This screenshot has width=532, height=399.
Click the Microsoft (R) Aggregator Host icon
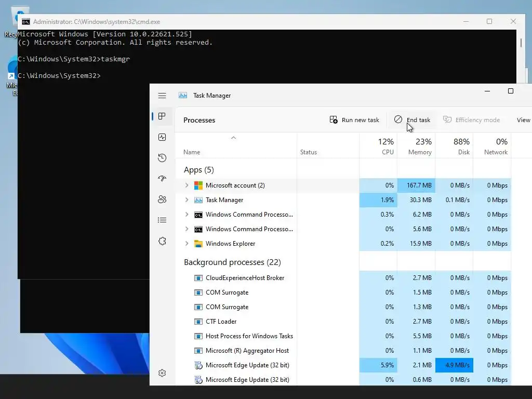[198, 351]
